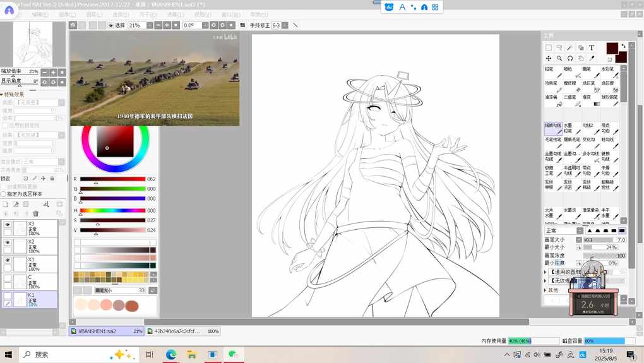
Task: Collapse the 特殊效果 section
Action: point(2,95)
